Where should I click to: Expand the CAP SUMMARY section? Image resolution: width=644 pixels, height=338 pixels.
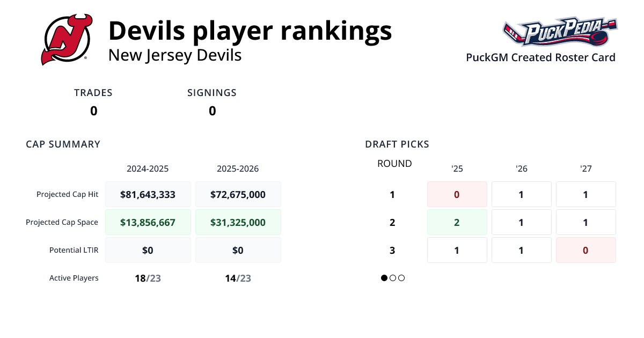tap(63, 144)
